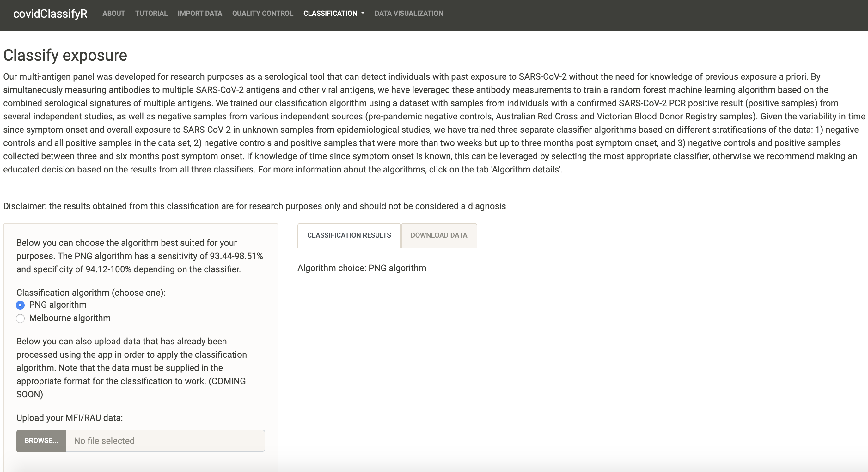868x472 pixels.
Task: Click the 'PNG algorithm' option label
Action: 58,305
